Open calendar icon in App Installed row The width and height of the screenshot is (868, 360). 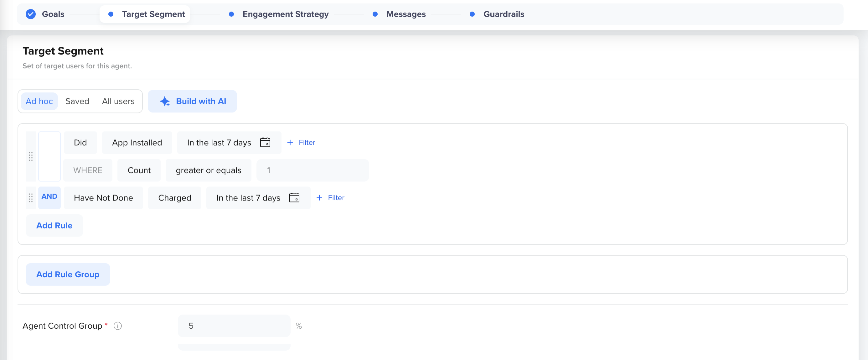tap(265, 143)
